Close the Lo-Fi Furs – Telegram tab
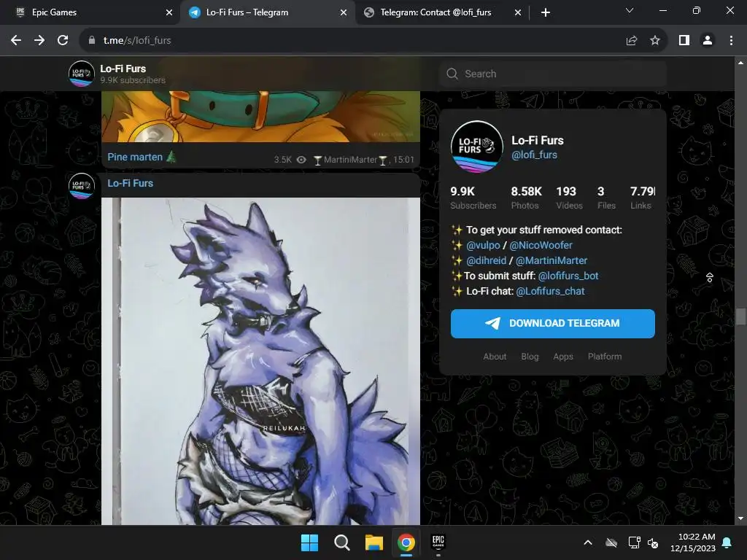The height and width of the screenshot is (560, 747). coord(343,12)
